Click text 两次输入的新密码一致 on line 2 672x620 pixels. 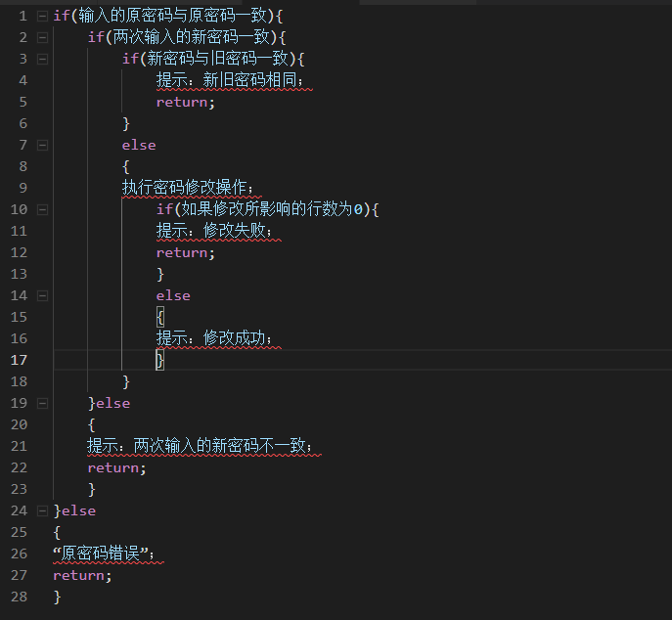[191, 37]
